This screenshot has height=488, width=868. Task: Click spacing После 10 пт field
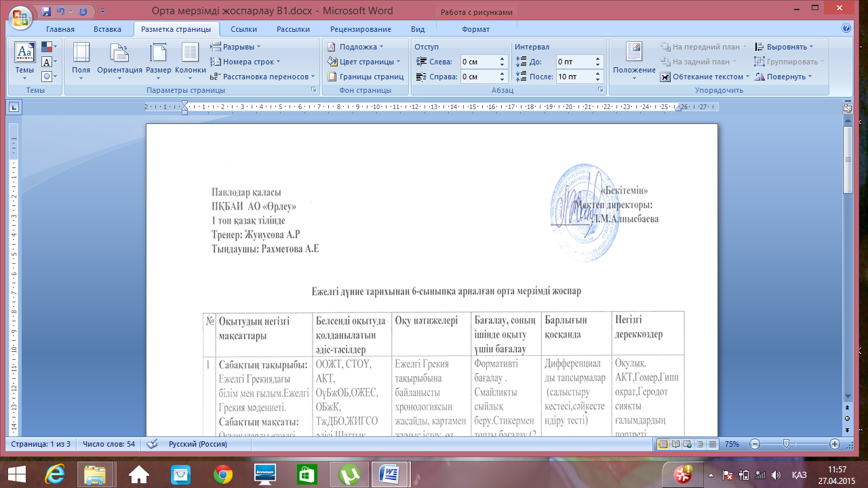(574, 77)
